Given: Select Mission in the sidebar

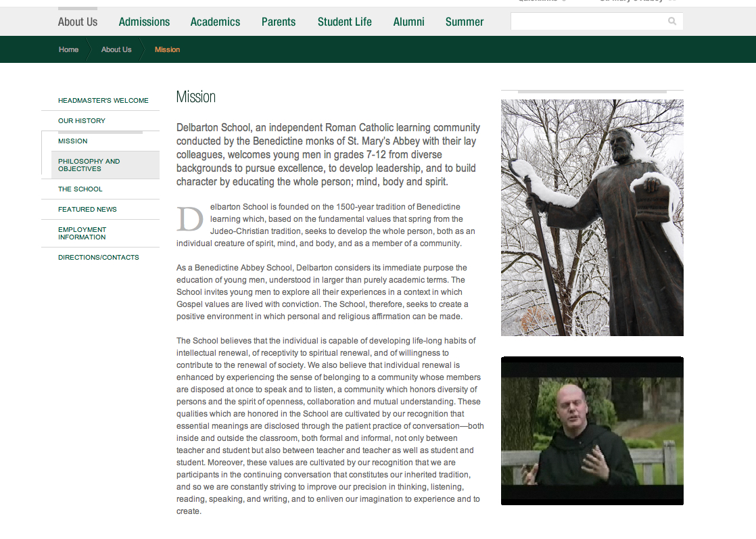Looking at the screenshot, I should (x=73, y=141).
